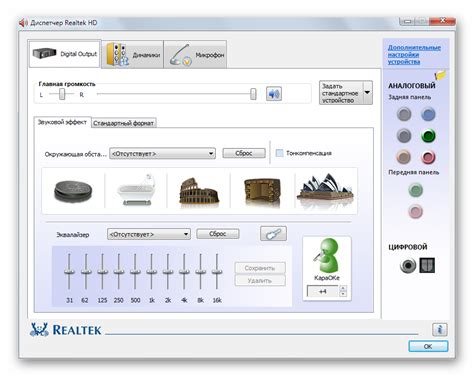Increase the KaraOKe key with the up stepper arrow
The height and width of the screenshot is (377, 474).
[343, 288]
